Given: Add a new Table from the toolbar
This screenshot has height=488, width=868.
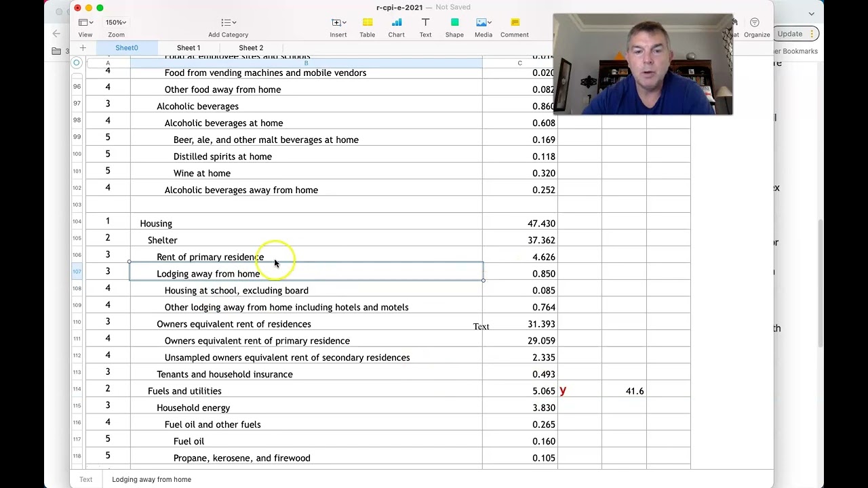Looking at the screenshot, I should point(367,27).
